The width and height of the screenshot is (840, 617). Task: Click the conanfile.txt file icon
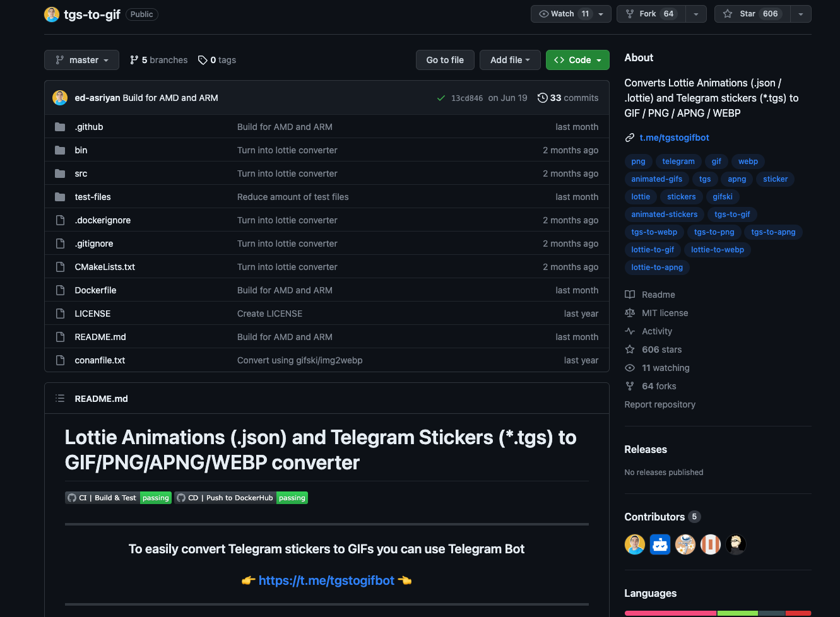pos(60,360)
